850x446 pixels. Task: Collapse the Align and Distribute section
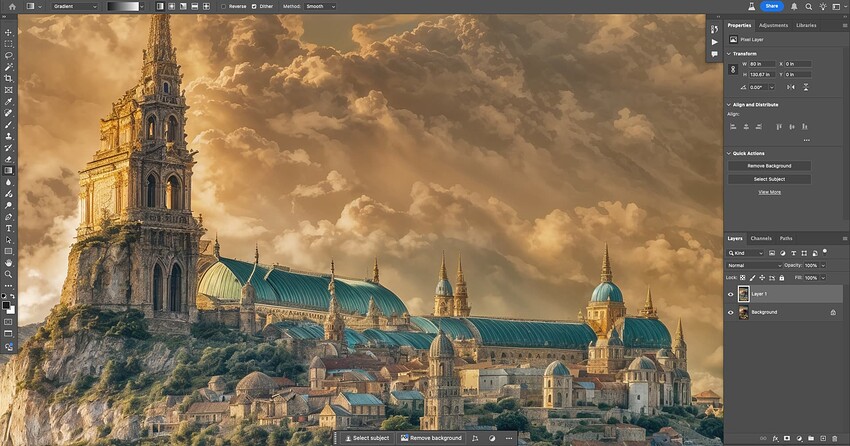[729, 105]
